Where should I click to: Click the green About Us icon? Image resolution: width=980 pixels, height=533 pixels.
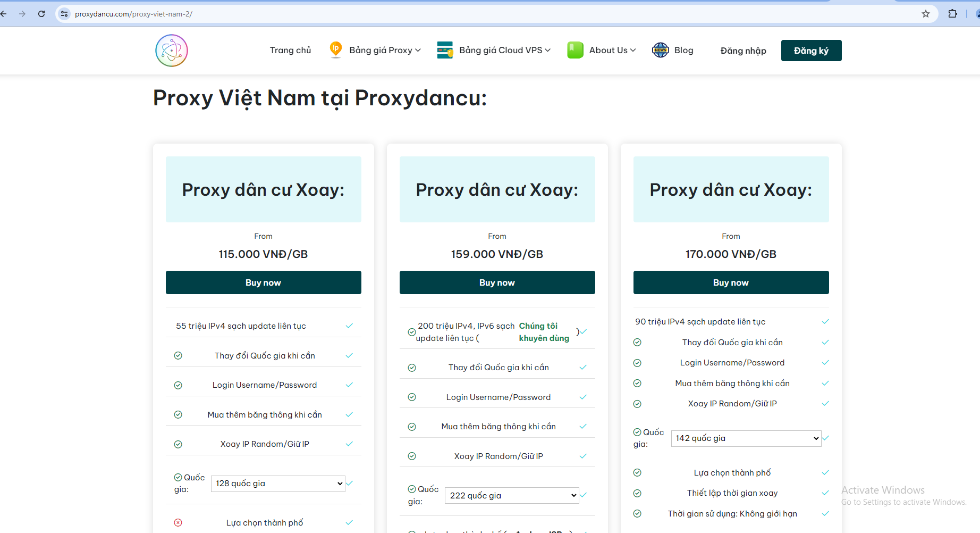pos(575,50)
